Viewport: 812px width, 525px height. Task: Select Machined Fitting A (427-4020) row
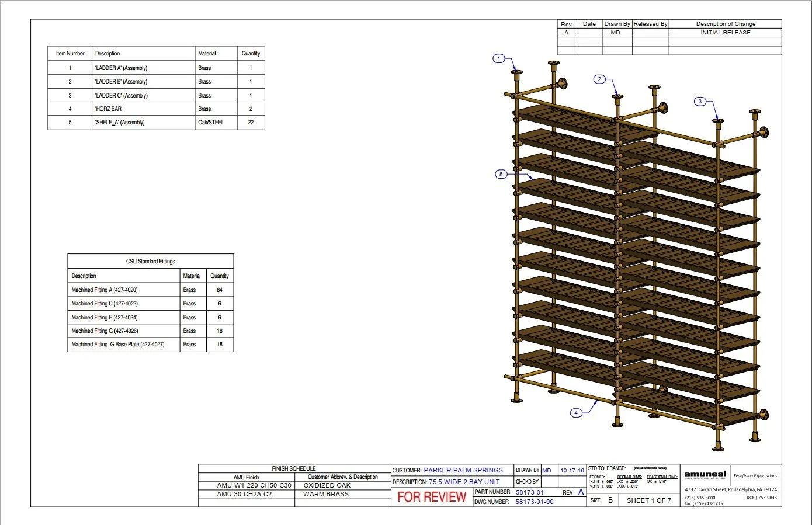[105, 290]
